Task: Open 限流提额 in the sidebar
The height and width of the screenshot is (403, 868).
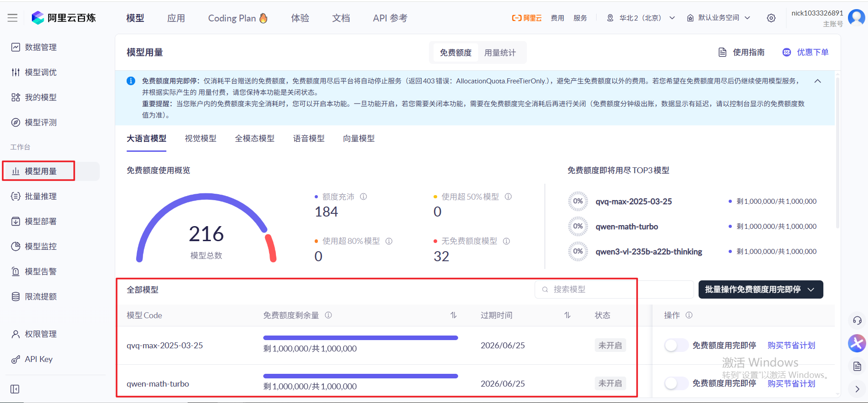Action: (x=34, y=297)
